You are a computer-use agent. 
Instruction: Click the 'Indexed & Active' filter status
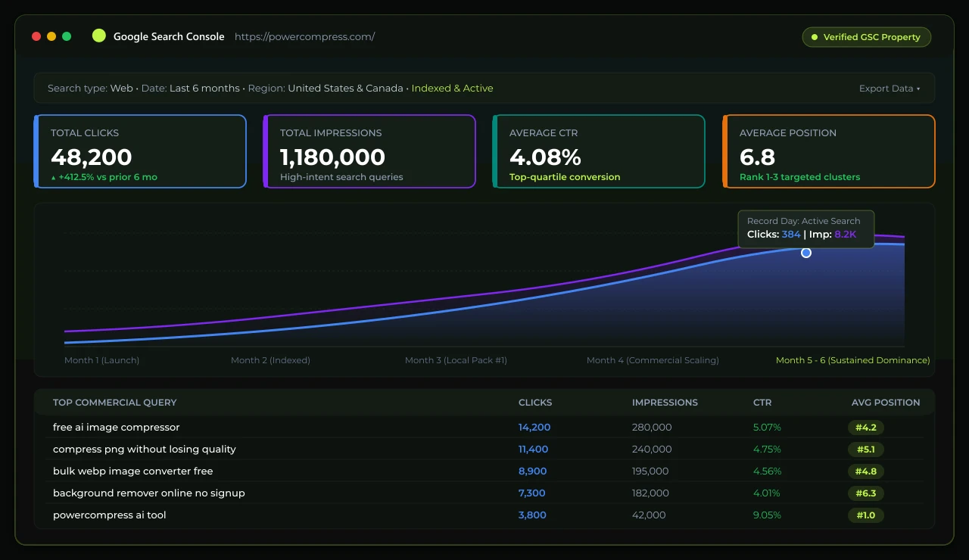(452, 89)
